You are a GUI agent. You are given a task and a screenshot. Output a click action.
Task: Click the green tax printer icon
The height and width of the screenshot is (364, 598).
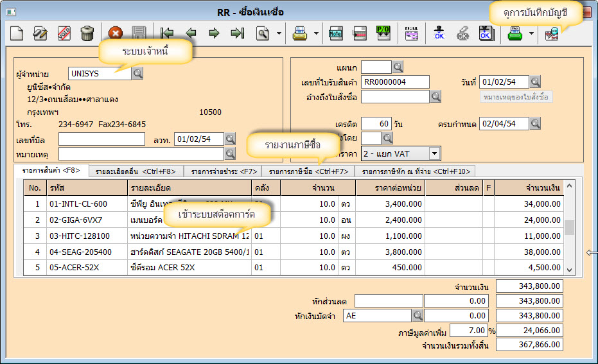(x=515, y=33)
